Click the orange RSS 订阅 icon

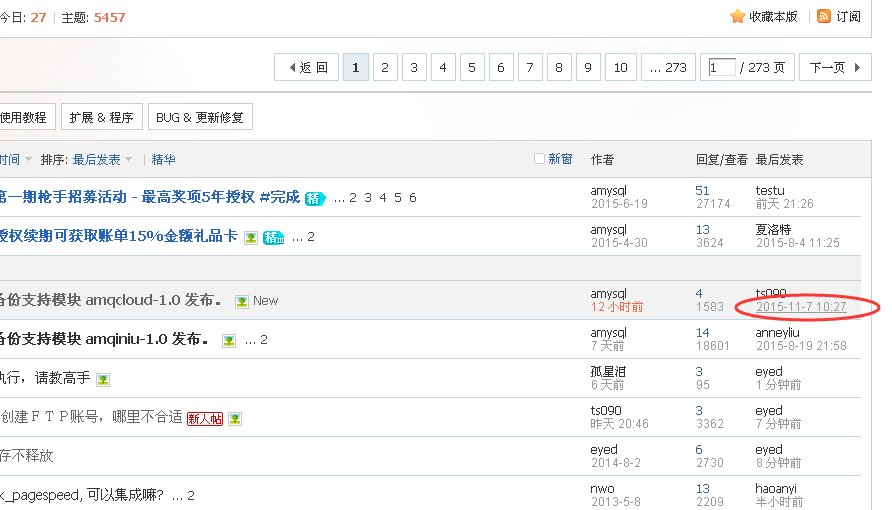tap(824, 16)
